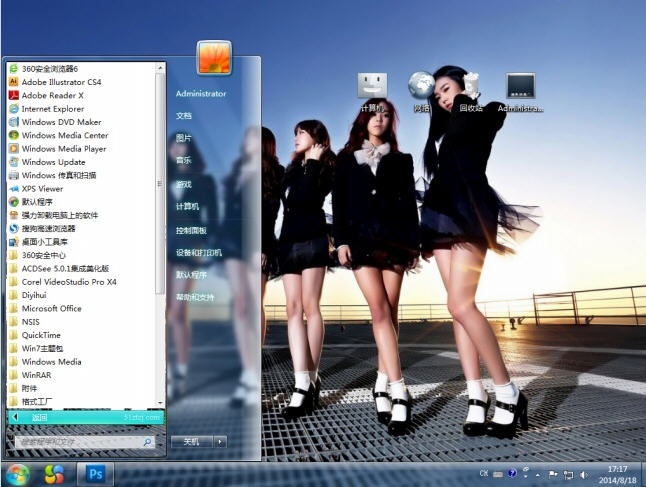
Task: Select the 计算机 desktop icon
Action: point(372,92)
